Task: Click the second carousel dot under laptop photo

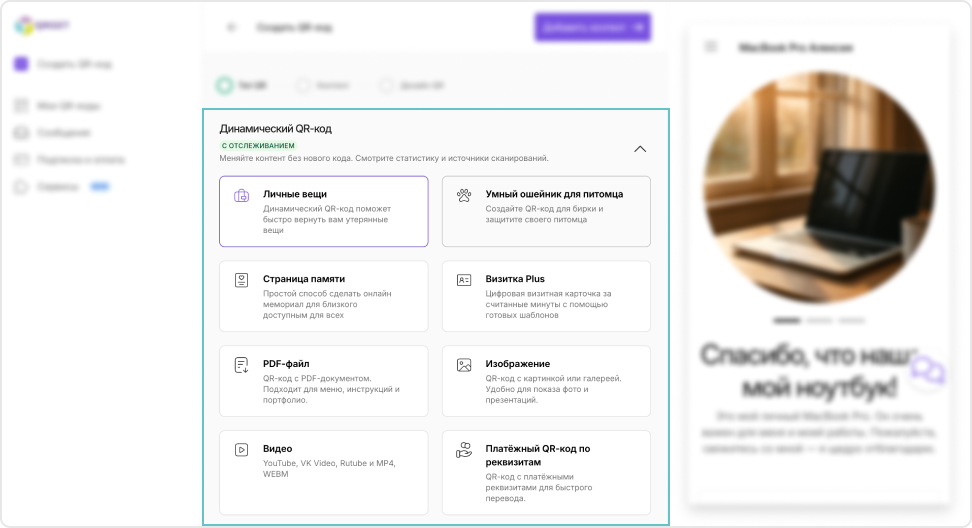Action: click(820, 321)
